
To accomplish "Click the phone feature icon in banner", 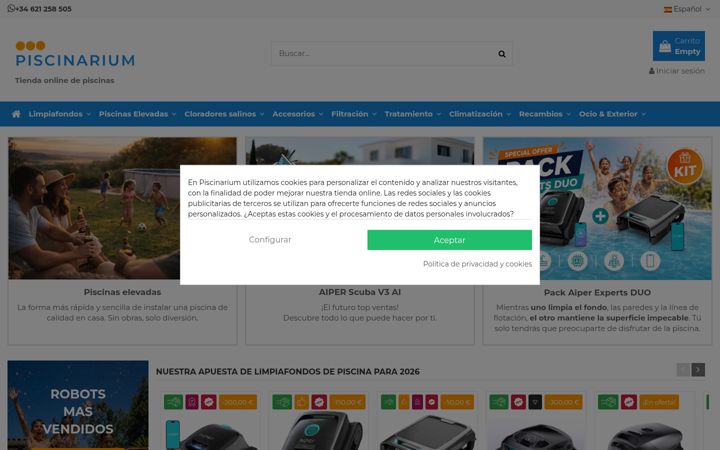I will pos(650,261).
